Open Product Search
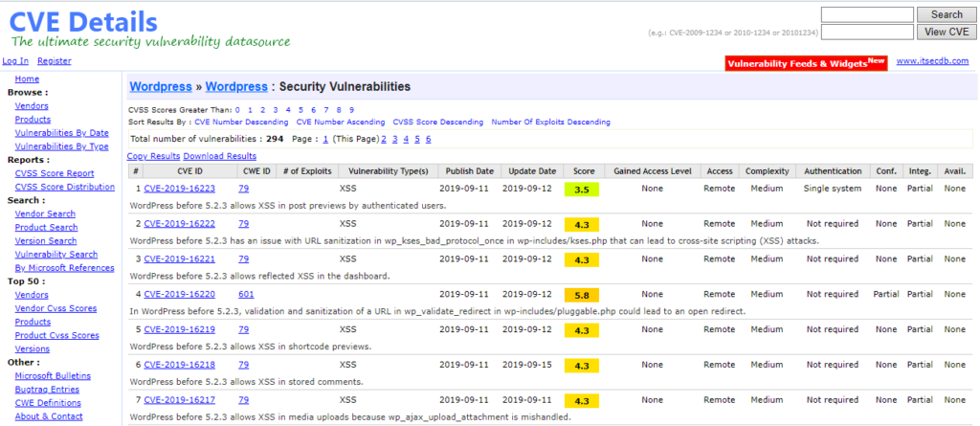Image resolution: width=980 pixels, height=426 pixels. 46,227
